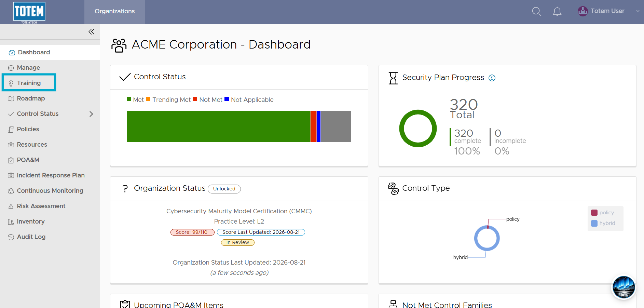The height and width of the screenshot is (308, 644).
Task: Toggle the Not Applicable legend entry
Action: pos(249,99)
